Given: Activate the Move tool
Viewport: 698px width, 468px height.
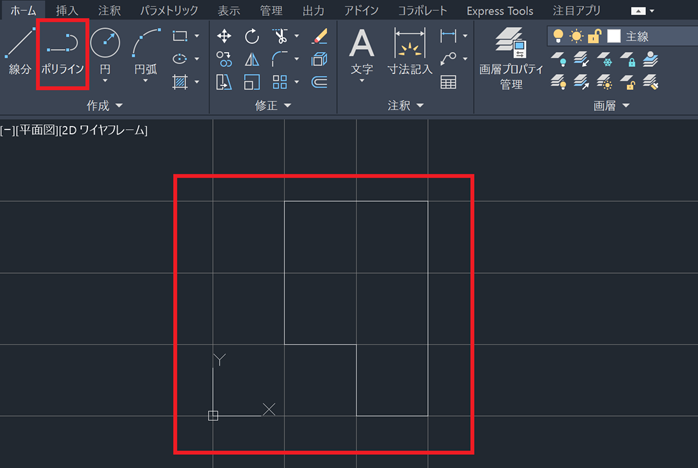Looking at the screenshot, I should tap(224, 36).
